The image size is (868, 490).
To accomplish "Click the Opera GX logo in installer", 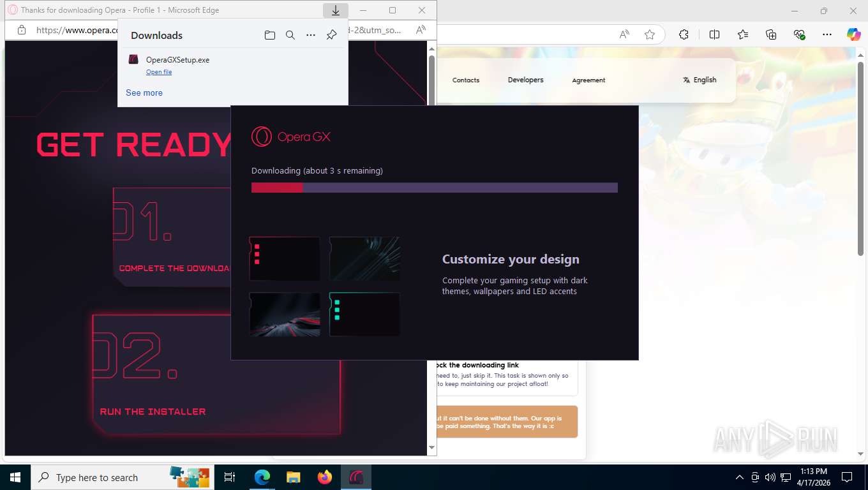I will (x=291, y=137).
